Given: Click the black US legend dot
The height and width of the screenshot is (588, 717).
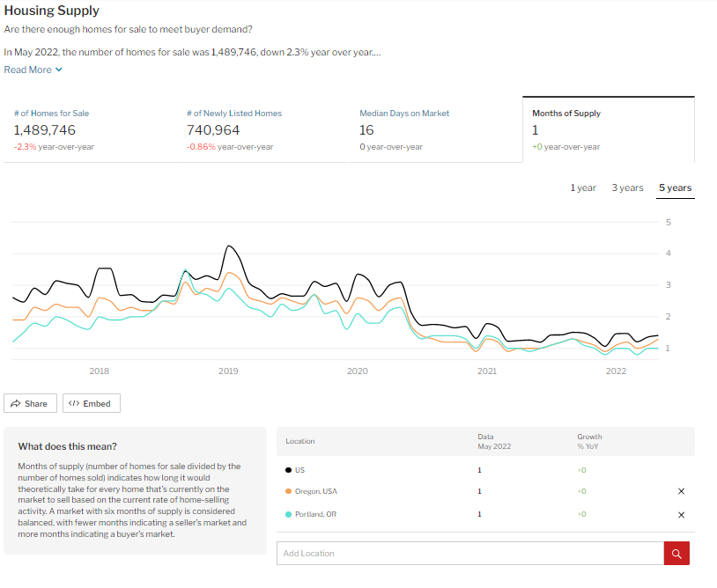Looking at the screenshot, I should [x=289, y=469].
